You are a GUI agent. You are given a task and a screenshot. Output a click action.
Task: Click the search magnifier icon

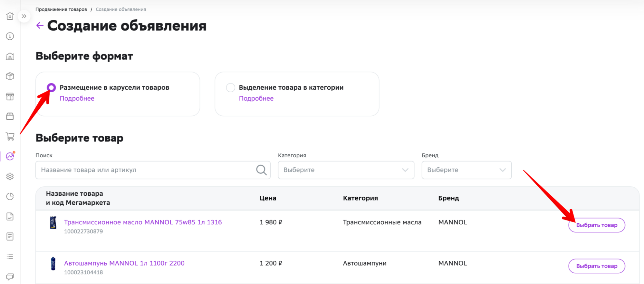pyautogui.click(x=261, y=170)
